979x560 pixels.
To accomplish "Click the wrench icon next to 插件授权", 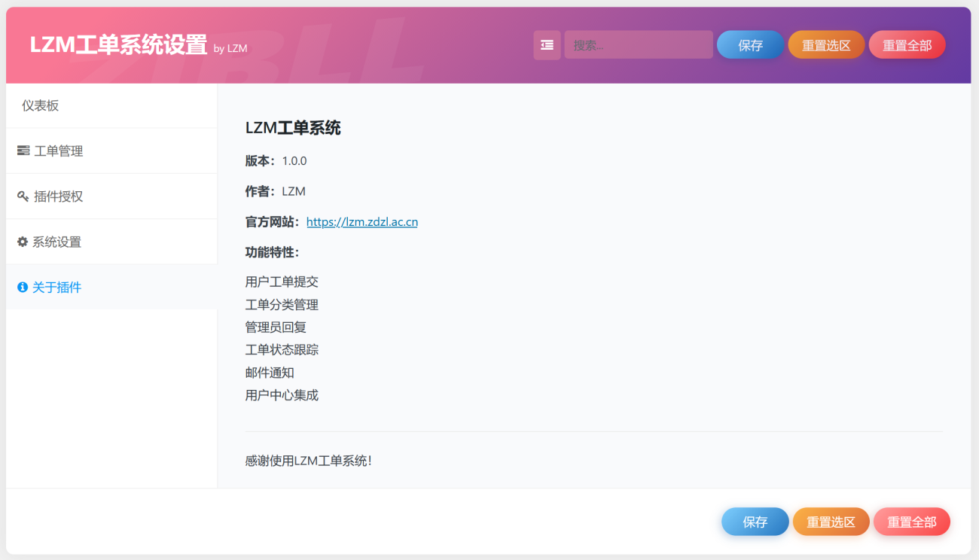I will pyautogui.click(x=22, y=196).
